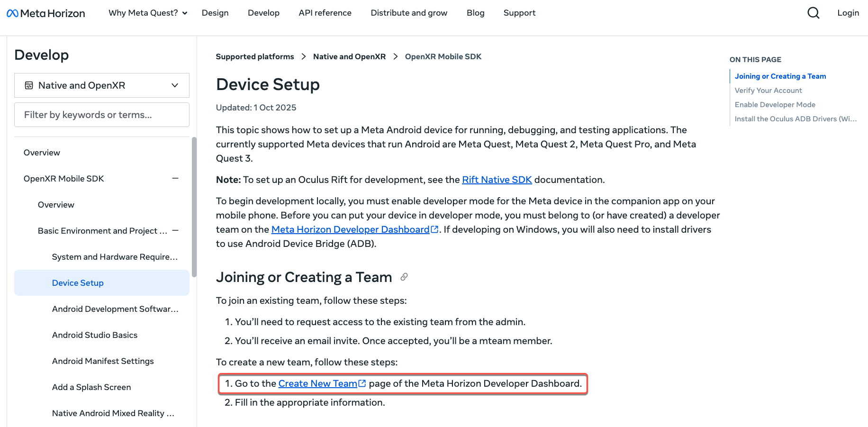868x427 pixels.
Task: Select the Blog navigation item
Action: pos(475,13)
